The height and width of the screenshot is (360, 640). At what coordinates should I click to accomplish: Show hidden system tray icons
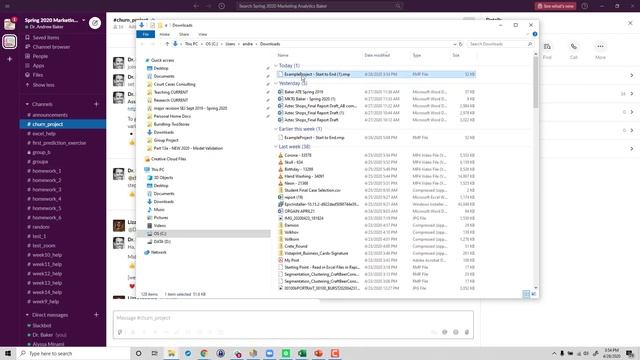click(x=554, y=353)
